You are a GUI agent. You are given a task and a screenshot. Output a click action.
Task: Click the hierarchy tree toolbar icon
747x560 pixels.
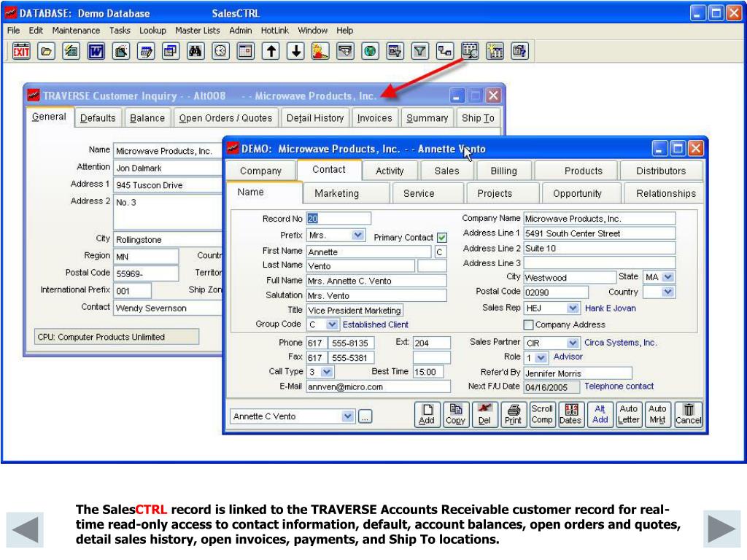point(445,51)
